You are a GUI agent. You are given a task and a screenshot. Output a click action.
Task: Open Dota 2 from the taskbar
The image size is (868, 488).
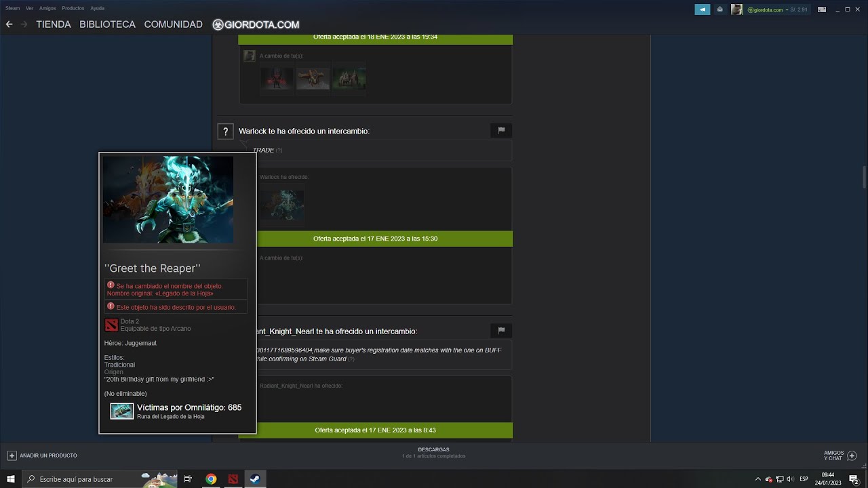(233, 479)
